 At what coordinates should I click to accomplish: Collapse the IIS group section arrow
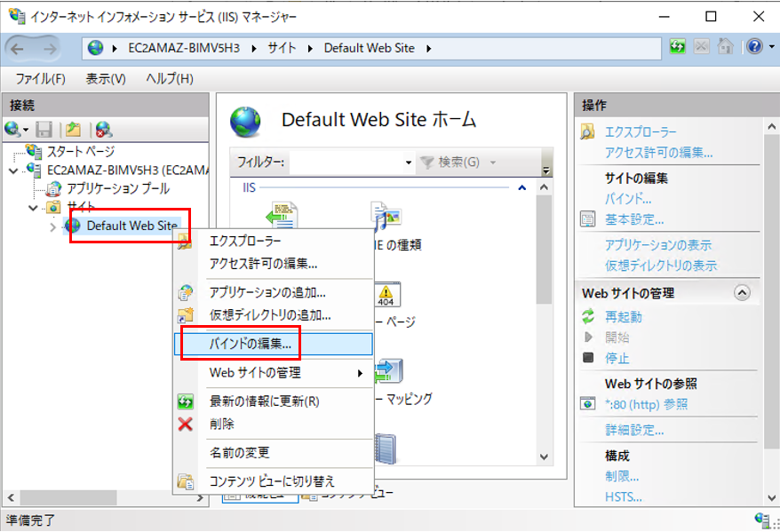pyautogui.click(x=521, y=188)
